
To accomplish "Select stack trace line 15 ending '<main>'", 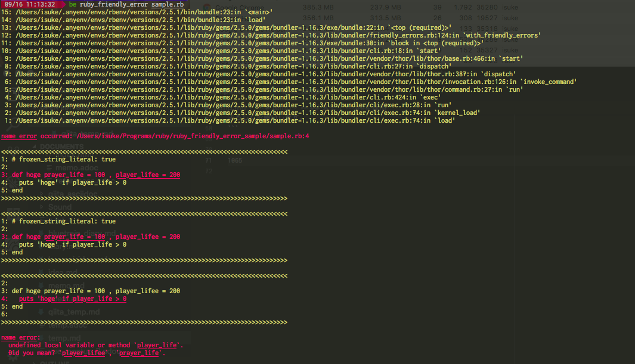I will [x=137, y=12].
